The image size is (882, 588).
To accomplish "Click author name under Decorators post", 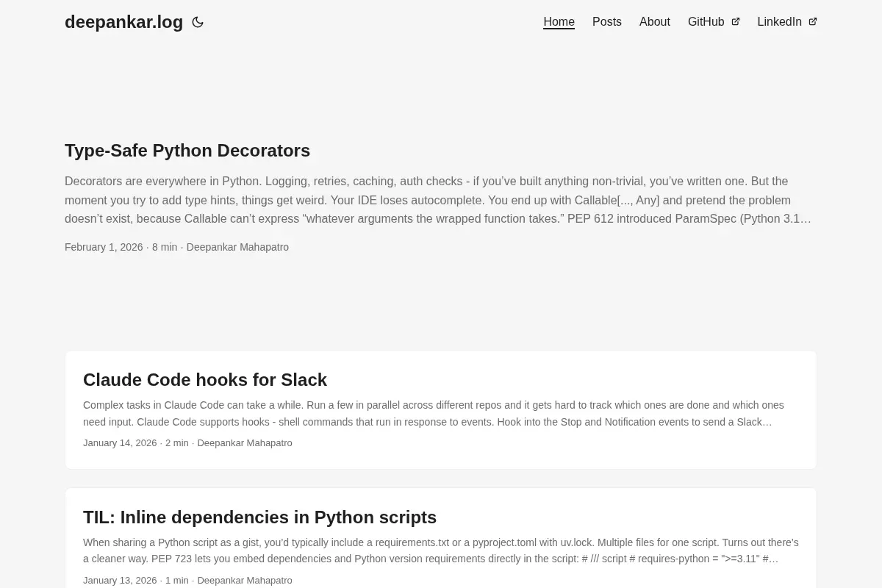I will point(237,247).
